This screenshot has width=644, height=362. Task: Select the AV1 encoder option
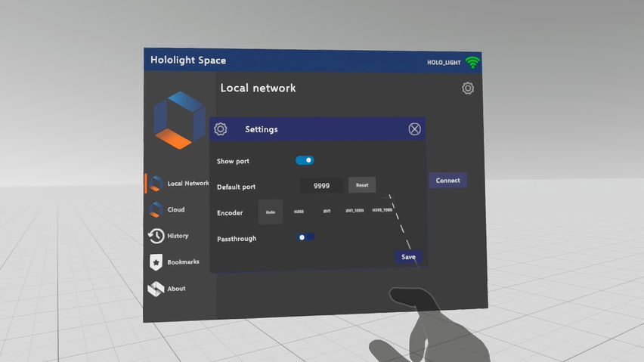pos(327,212)
